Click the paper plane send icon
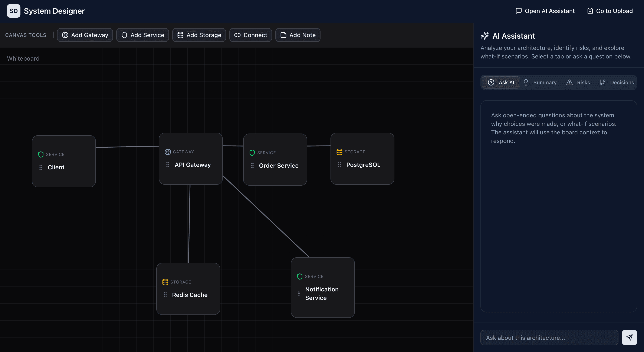 click(x=630, y=337)
